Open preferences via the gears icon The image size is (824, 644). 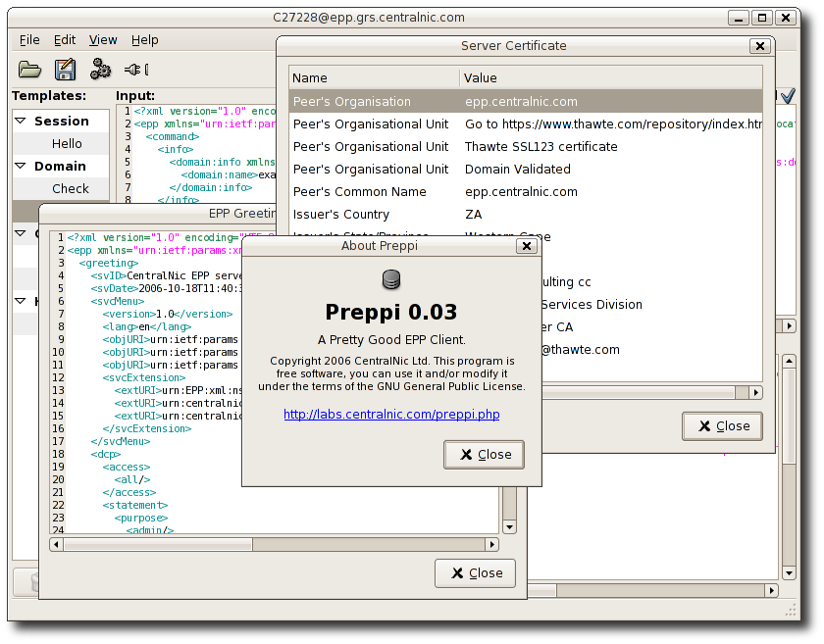click(x=100, y=69)
